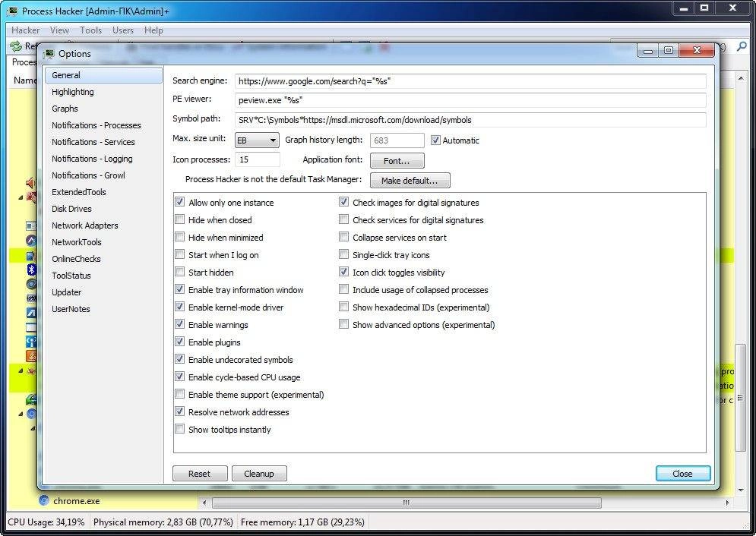Toggle Enable cycle-based CPU usage
Image resolution: width=756 pixels, height=536 pixels.
(x=179, y=377)
